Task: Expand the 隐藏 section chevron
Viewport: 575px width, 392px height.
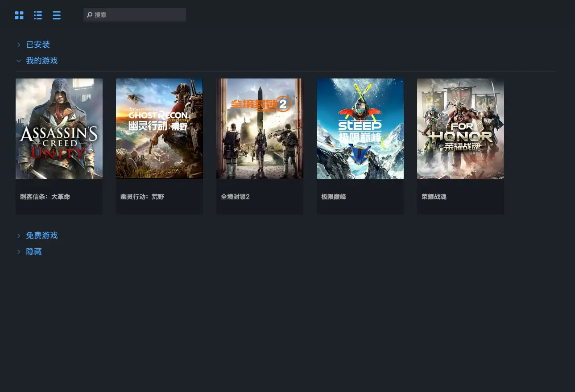Action: [x=19, y=252]
